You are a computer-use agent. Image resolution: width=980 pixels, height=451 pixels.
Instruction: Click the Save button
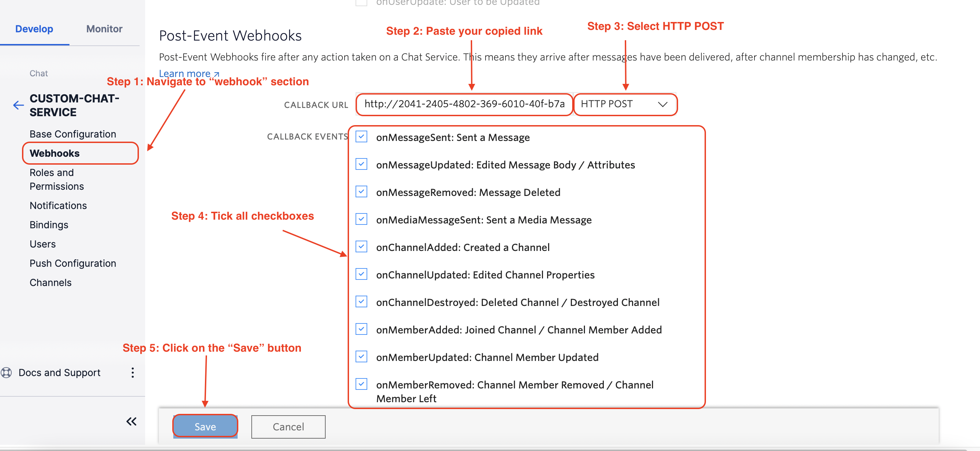click(x=206, y=427)
